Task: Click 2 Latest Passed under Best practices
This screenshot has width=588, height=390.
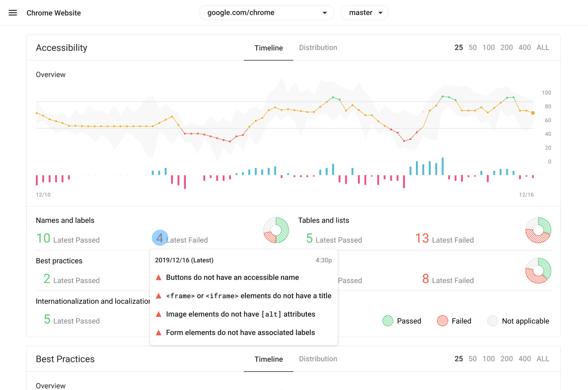Action: click(x=71, y=279)
